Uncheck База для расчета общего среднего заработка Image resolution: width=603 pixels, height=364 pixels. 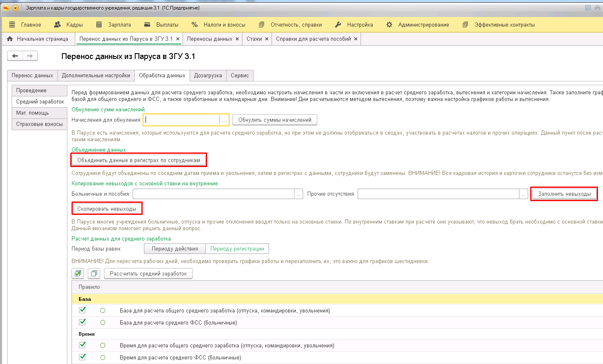(82, 310)
